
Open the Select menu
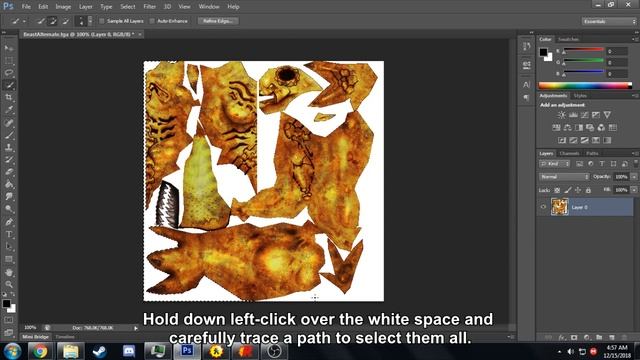[128, 7]
